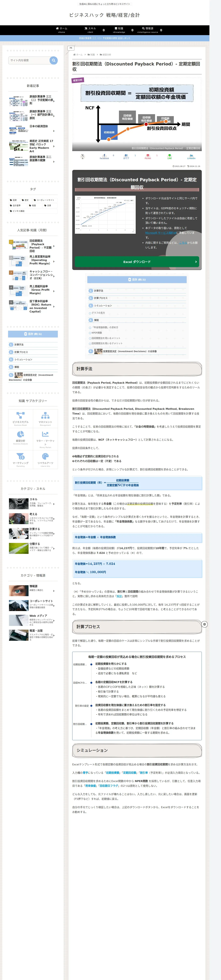
Task: Jump to NPER関数 in the contents list
Action: [97, 333]
